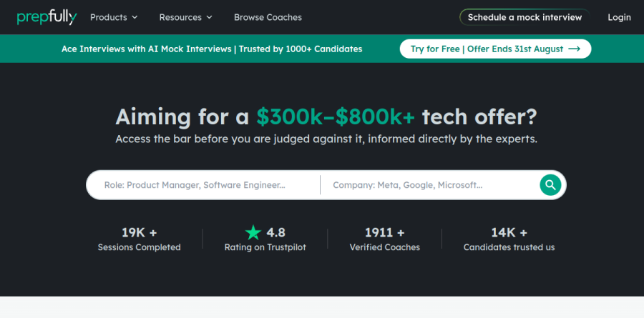Click the $300k–$800k+ headline text
The height and width of the screenshot is (318, 644).
click(x=336, y=117)
